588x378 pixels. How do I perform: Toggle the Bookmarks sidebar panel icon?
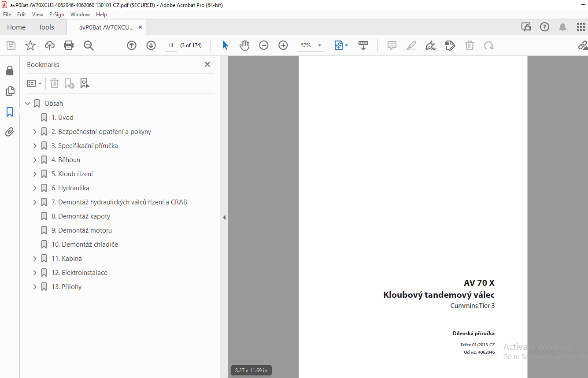click(x=10, y=112)
